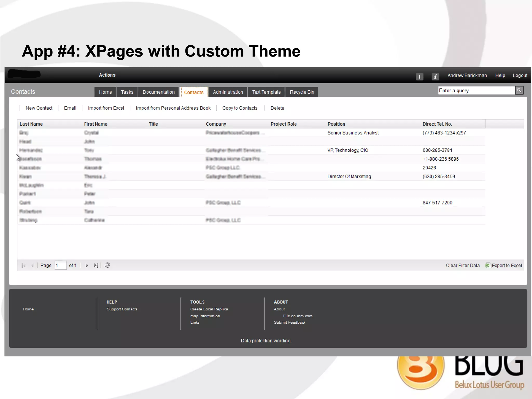532x399 pixels.
Task: Sort by Position column header
Action: [336, 124]
